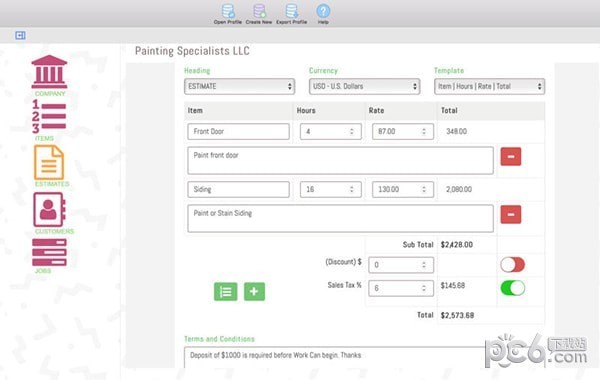Screen dimensions: 600x380
Task: Click the Hours column header
Action: [306, 111]
